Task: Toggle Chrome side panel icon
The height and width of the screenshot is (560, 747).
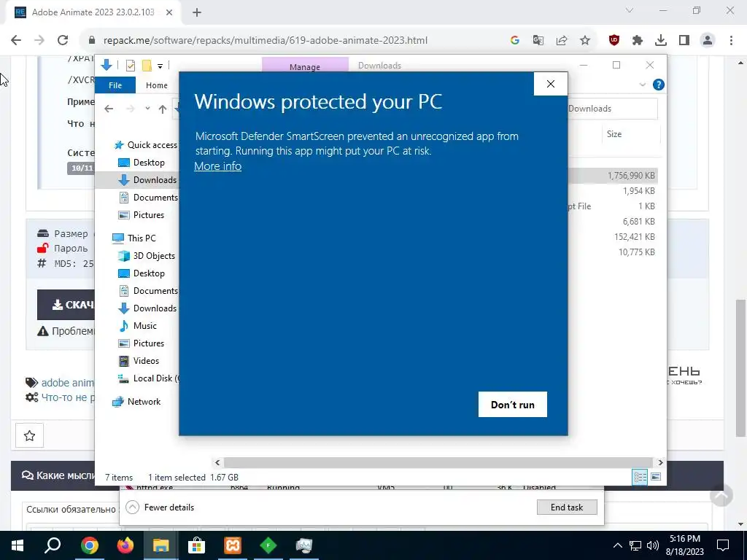Action: [684, 41]
